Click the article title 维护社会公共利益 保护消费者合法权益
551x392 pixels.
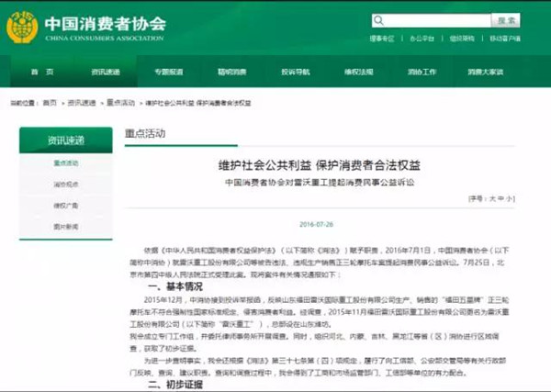click(320, 165)
